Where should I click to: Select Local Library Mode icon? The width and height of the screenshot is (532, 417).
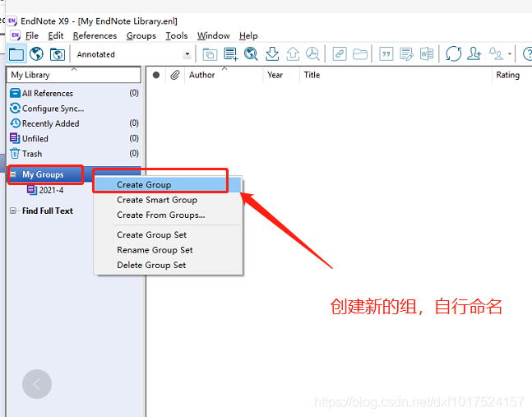pos(16,54)
